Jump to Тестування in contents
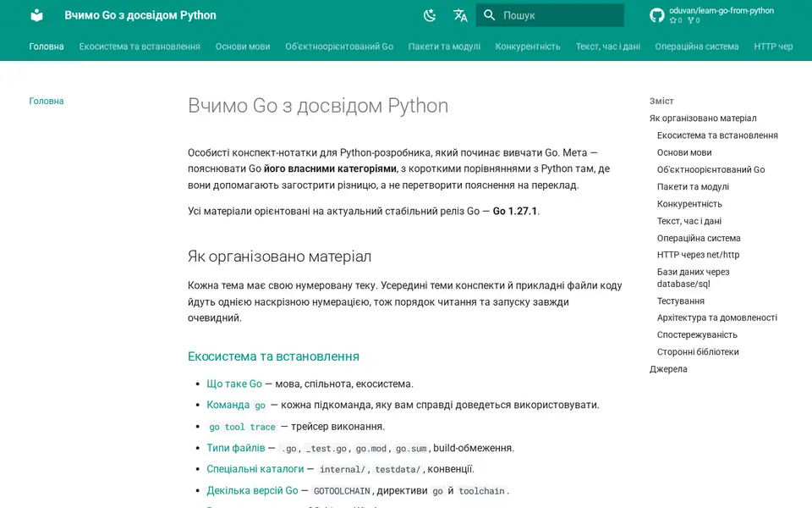The height and width of the screenshot is (508, 812). 680,301
